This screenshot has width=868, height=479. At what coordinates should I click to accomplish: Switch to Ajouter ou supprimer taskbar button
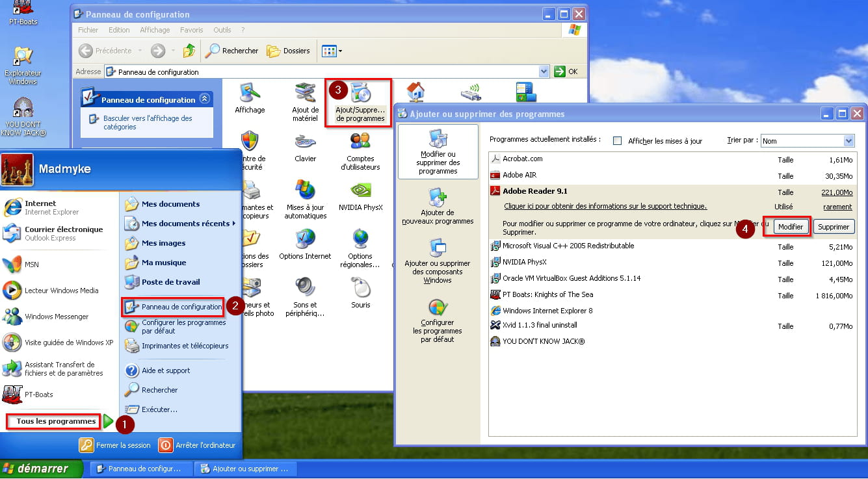pos(245,469)
